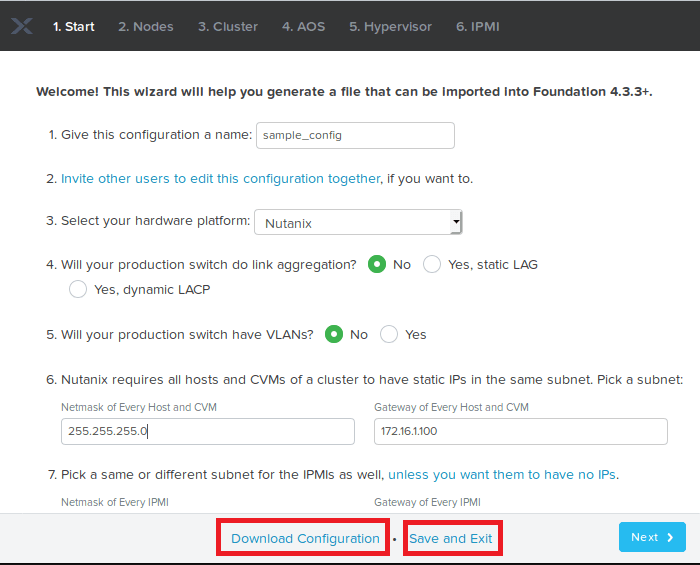
Task: Switch to the 3. Cluster step
Action: click(x=228, y=27)
